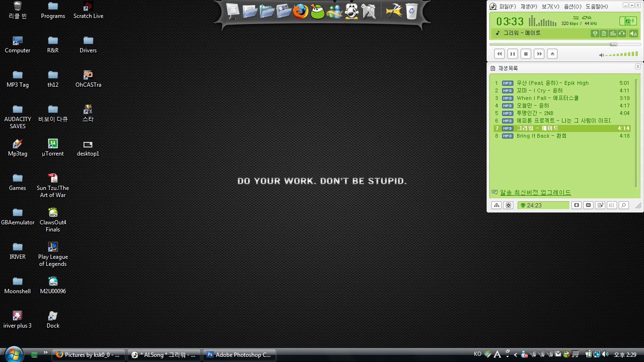Skip to the next track in ALSong
Image resolution: width=644 pixels, height=362 pixels.
(539, 54)
